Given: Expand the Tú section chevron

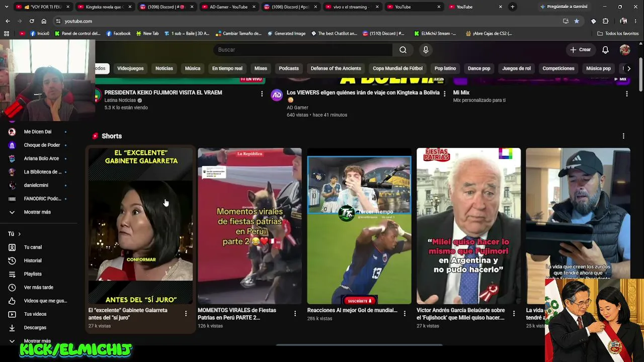Looking at the screenshot, I should [20, 234].
